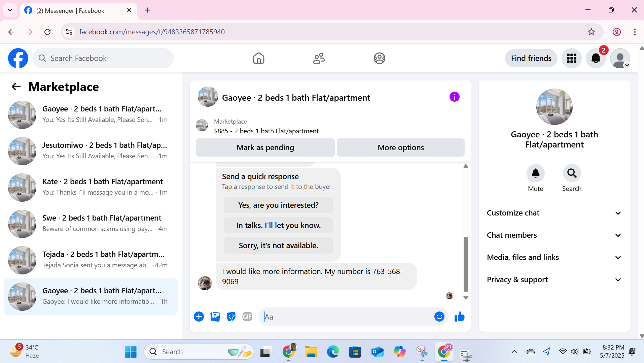Open Chrome profile icon

pos(616,32)
